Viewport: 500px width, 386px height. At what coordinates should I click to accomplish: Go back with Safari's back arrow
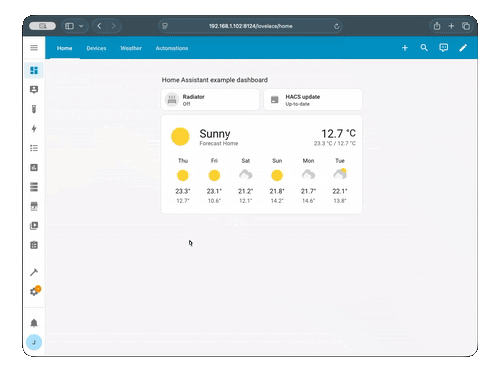[99, 26]
